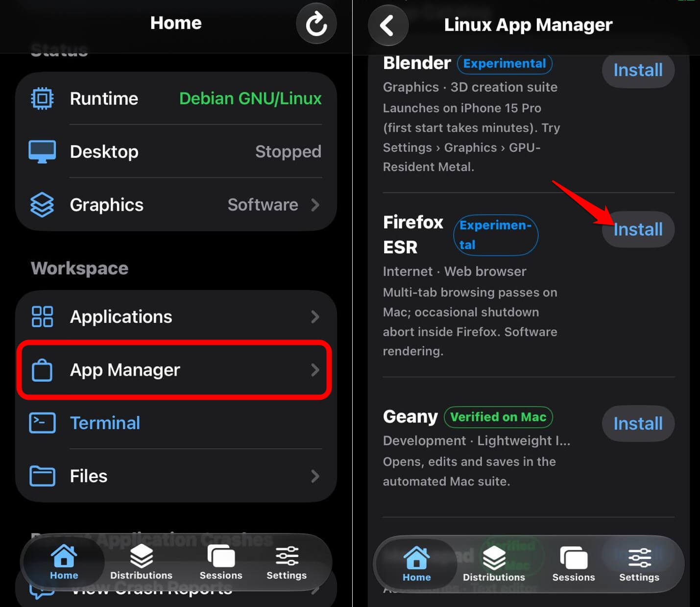Tap the back arrow in Linux App Manager
The image size is (700, 607).
pyautogui.click(x=388, y=25)
